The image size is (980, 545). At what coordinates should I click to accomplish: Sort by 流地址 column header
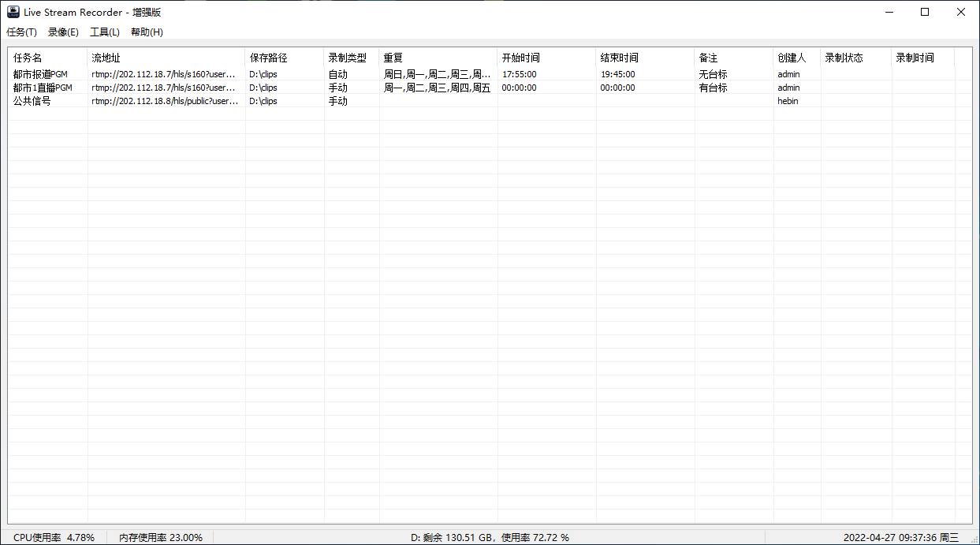pyautogui.click(x=166, y=58)
